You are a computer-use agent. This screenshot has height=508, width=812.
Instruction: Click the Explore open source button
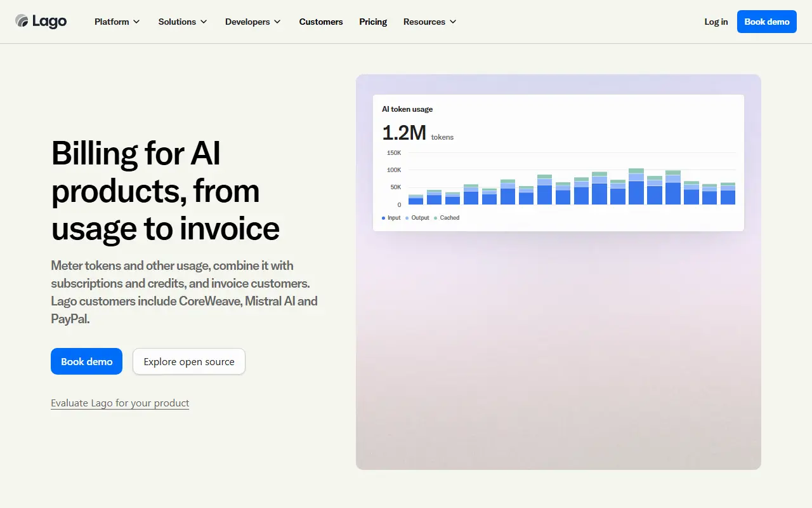tap(189, 361)
